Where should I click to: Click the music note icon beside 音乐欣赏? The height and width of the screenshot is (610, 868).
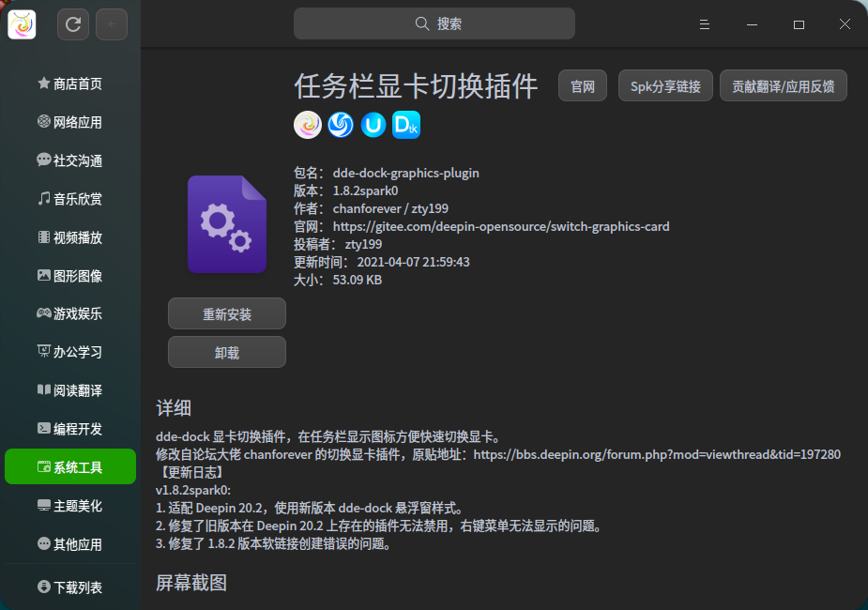pos(44,198)
